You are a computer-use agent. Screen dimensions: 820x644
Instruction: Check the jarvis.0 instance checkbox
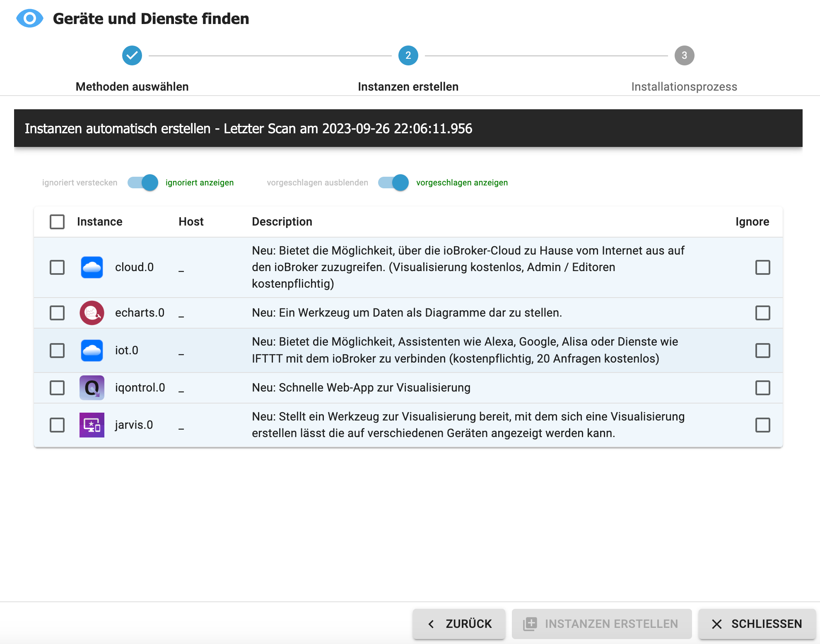click(57, 425)
